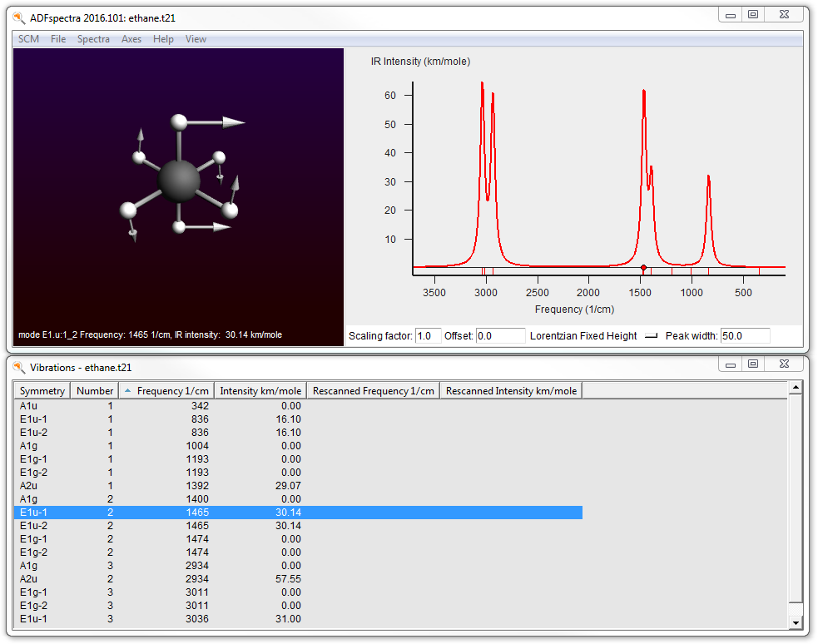
Task: Click the ADFspectra title bar app icon
Action: pos(19,17)
